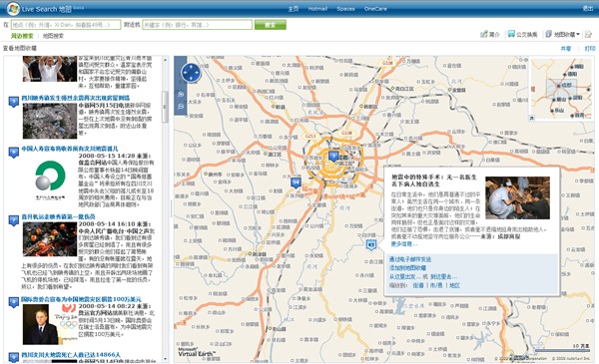The width and height of the screenshot is (599, 364).
Task: Click the zoom out magnifier on map
Action: [x=181, y=107]
